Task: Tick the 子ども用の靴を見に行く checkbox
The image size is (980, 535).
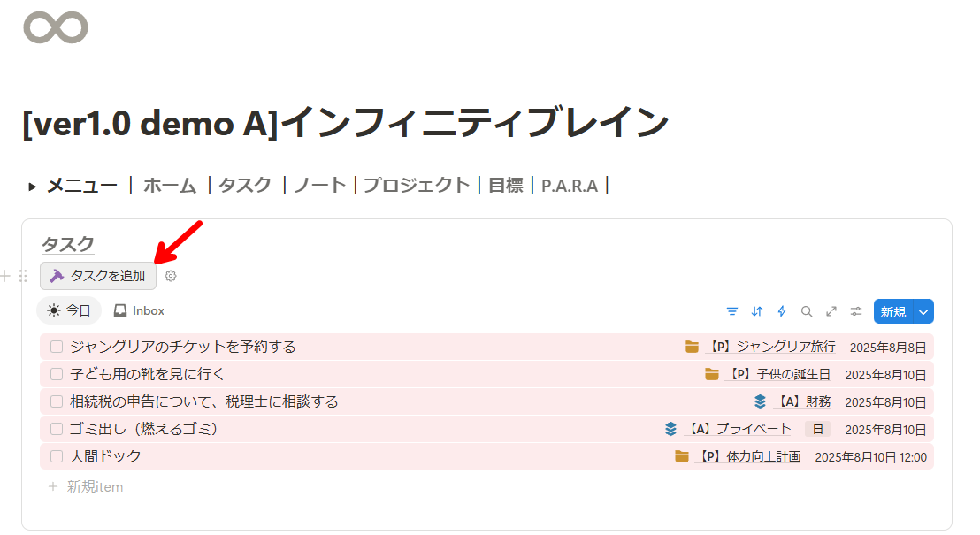Action: tap(57, 374)
